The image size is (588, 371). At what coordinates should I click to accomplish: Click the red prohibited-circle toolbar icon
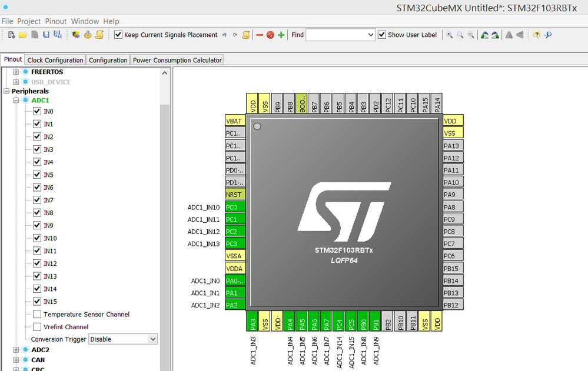click(x=270, y=35)
